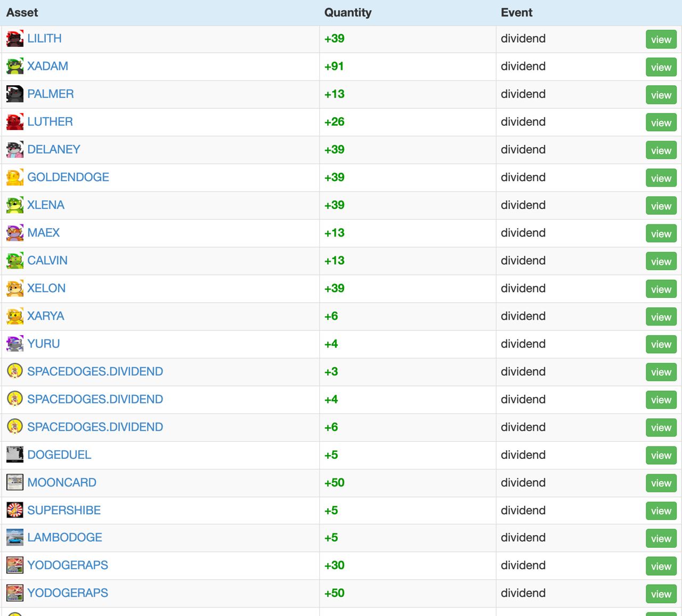Click the XADAM frog icon
Image resolution: width=682 pixels, height=616 pixels.
tap(15, 67)
